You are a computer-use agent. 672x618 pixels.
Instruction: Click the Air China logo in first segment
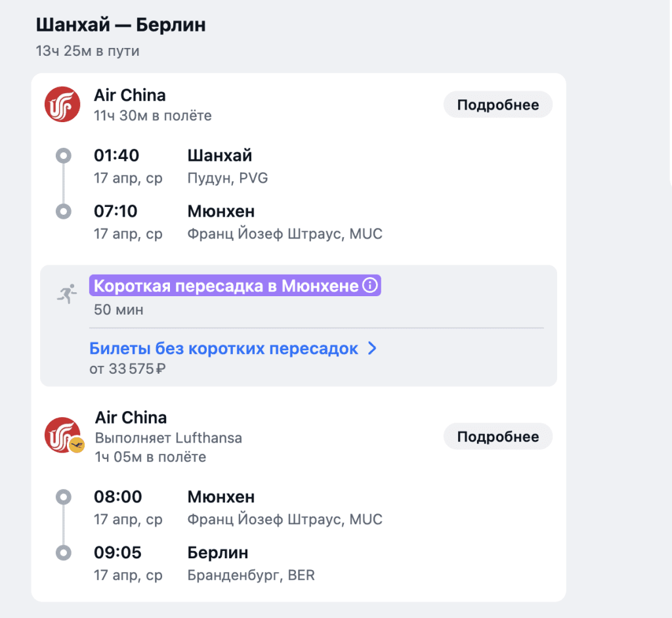(62, 104)
